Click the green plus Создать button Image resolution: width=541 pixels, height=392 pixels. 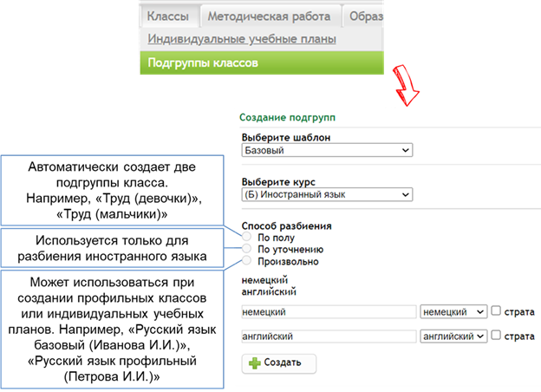coord(278,363)
